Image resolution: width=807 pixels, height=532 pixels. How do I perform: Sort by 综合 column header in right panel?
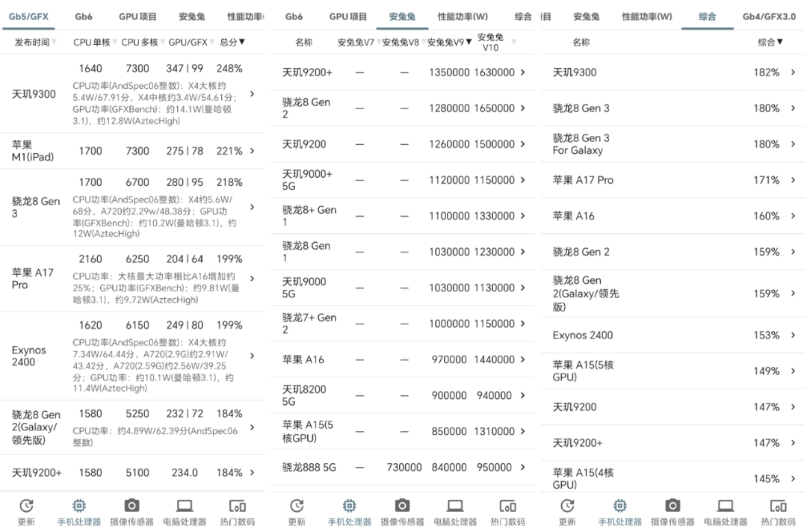[770, 42]
